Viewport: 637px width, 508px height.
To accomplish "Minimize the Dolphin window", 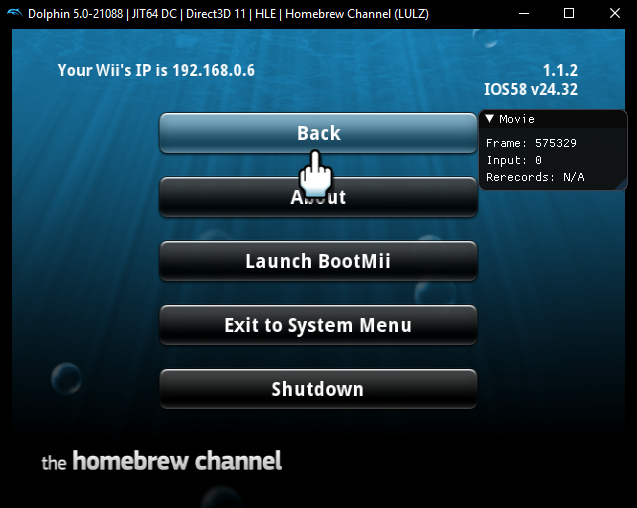I will [x=524, y=13].
